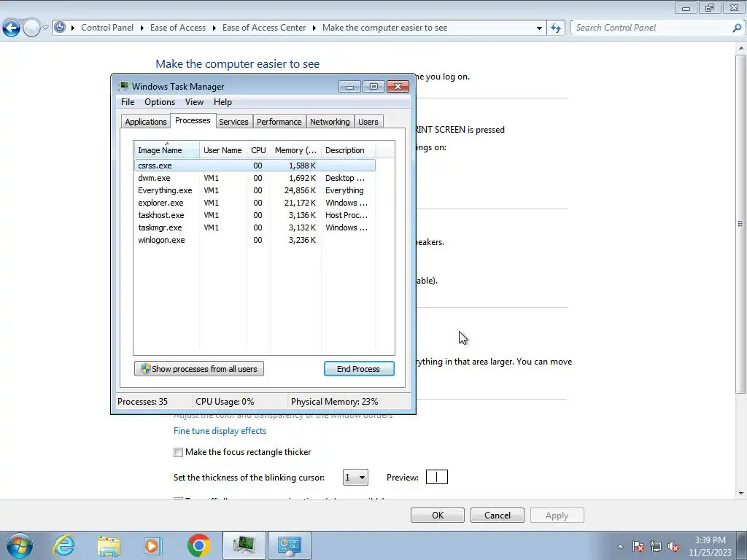Click the search magnifier icon in Control Panel
Screen dimensions: 747x560
coord(737,28)
